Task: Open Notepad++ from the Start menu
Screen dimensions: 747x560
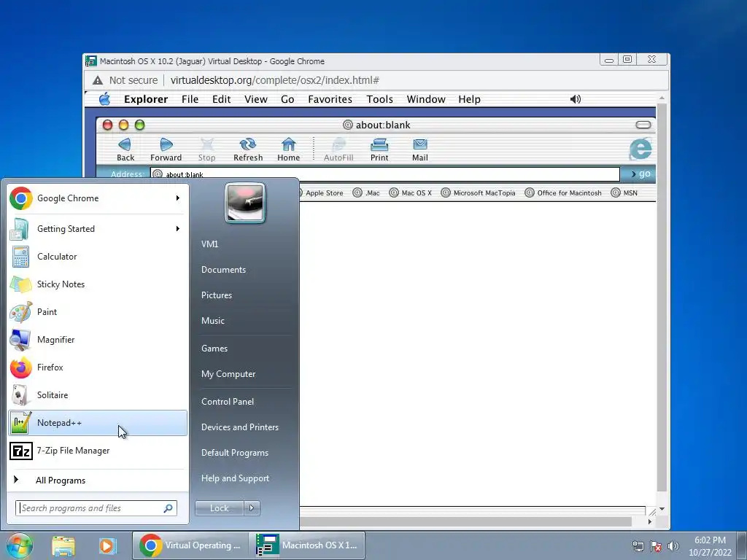Action: tap(98, 423)
